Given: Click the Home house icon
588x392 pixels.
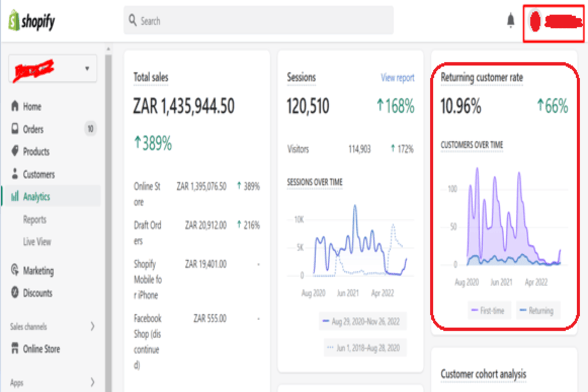Looking at the screenshot, I should (15, 106).
